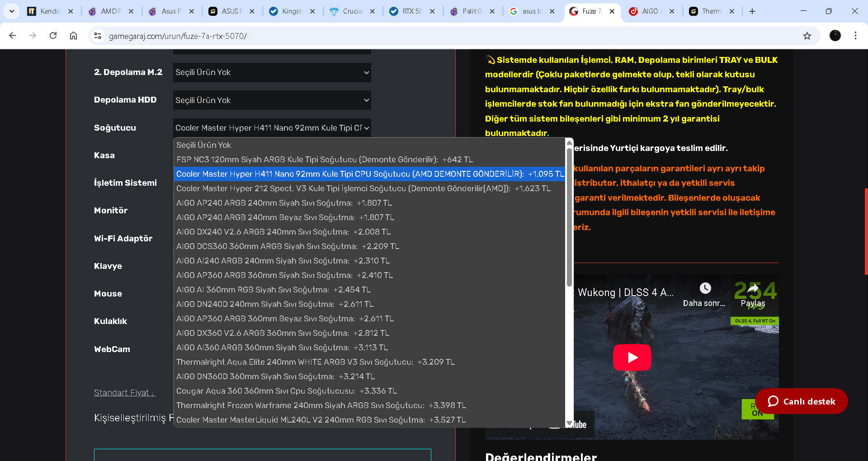Choose FSP NC3 120mm Siyah ARGB cooler

(x=369, y=160)
